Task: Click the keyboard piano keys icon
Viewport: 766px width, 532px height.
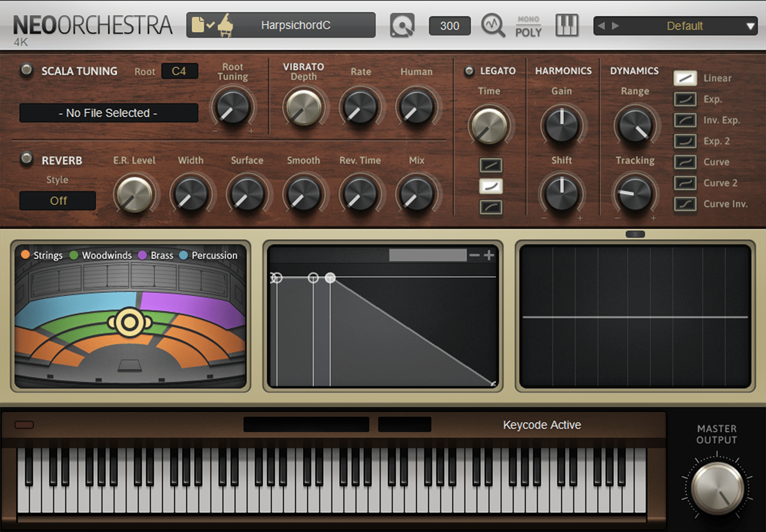Action: point(567,25)
